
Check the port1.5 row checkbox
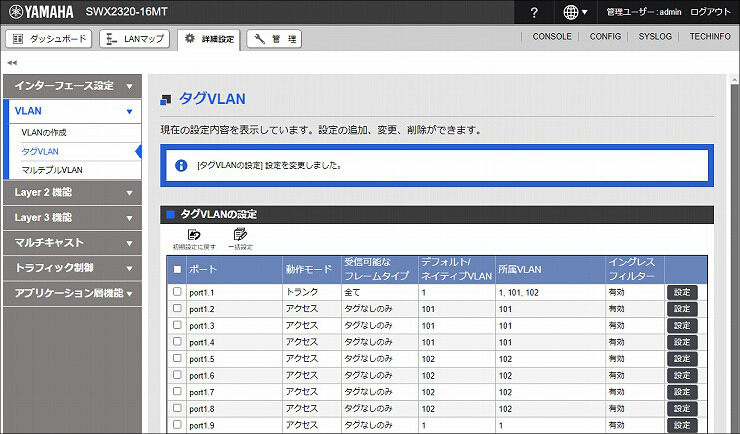177,358
